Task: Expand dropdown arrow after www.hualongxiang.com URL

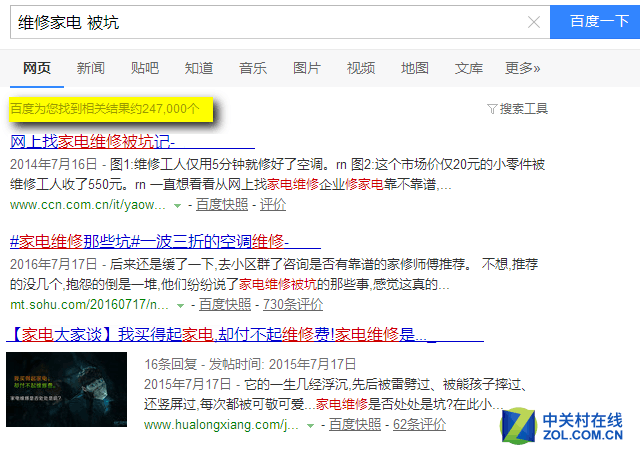Action: pyautogui.click(x=310, y=426)
